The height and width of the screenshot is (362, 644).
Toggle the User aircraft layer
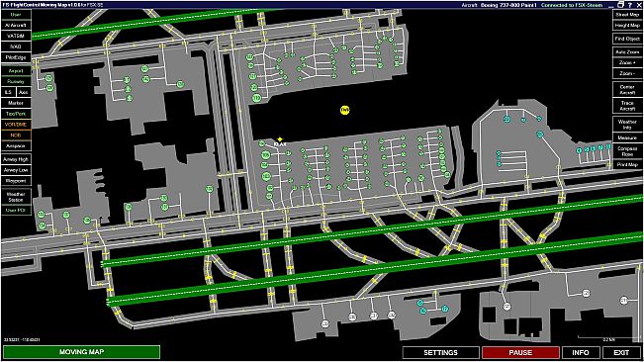click(16, 15)
